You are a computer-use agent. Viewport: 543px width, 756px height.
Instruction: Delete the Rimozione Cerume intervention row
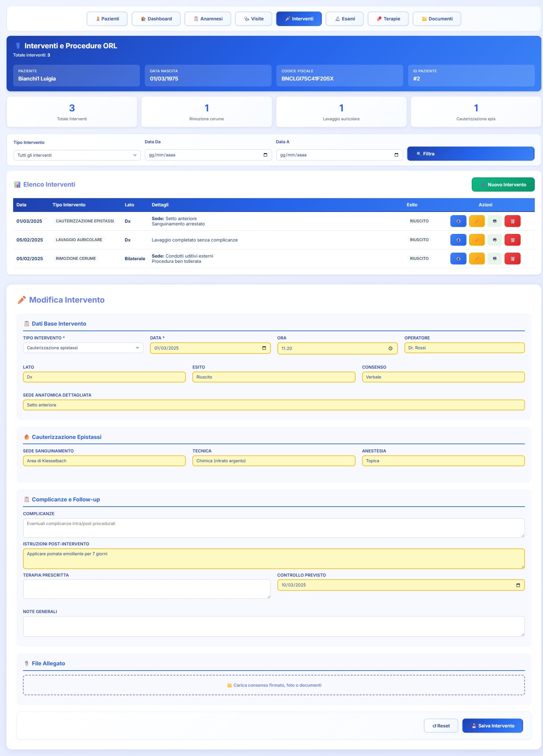tap(512, 258)
